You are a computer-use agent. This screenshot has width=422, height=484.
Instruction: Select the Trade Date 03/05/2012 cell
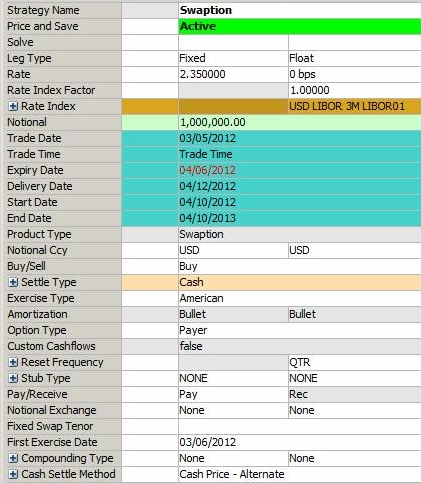coord(300,138)
